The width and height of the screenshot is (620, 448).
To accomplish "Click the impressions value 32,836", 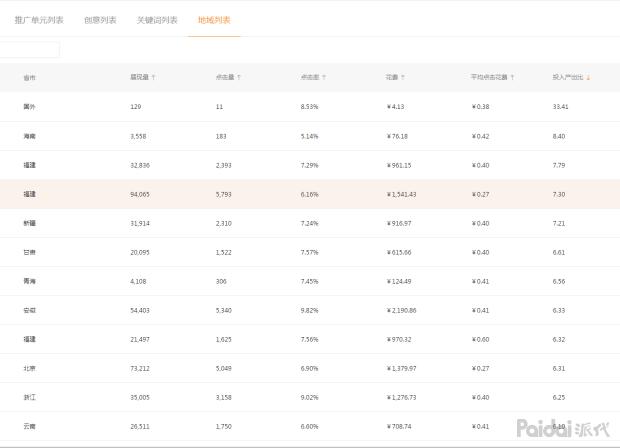I will [x=140, y=165].
